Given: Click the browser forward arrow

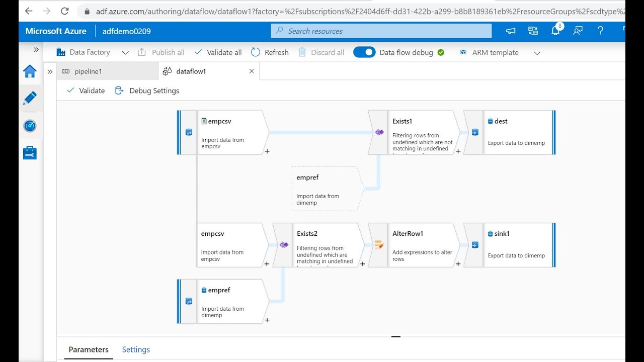Looking at the screenshot, I should tap(46, 11).
